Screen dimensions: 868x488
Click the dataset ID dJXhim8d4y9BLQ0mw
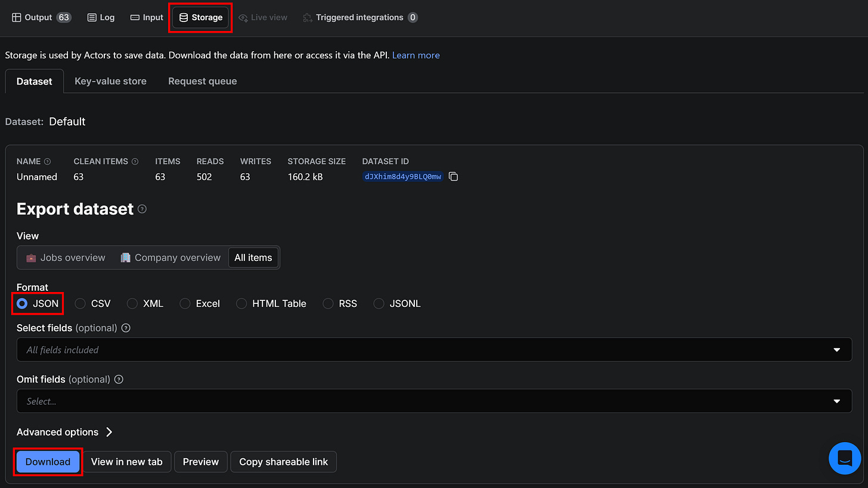point(403,177)
